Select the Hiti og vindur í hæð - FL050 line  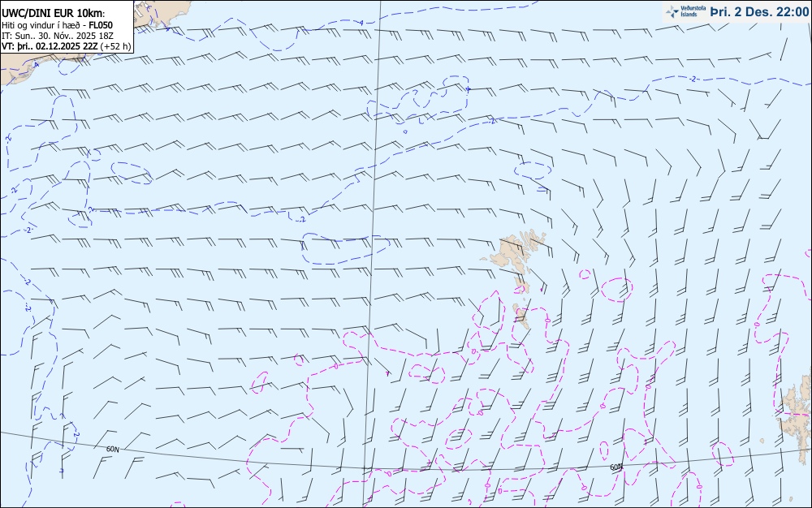[57, 25]
